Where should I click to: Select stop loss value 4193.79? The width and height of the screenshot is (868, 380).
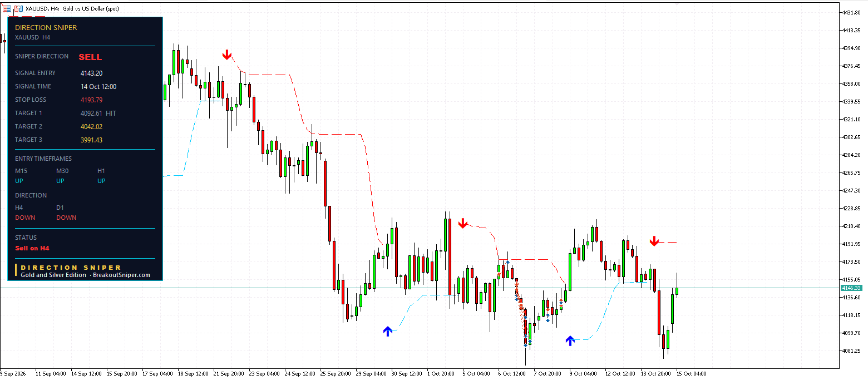[x=91, y=100]
